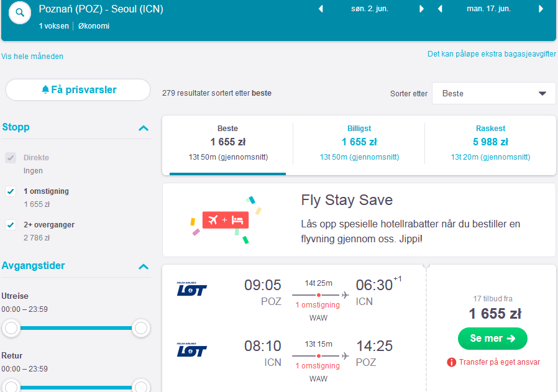Screen dimensions: 558x392
Task: Click the Se mer button
Action: [x=493, y=339]
